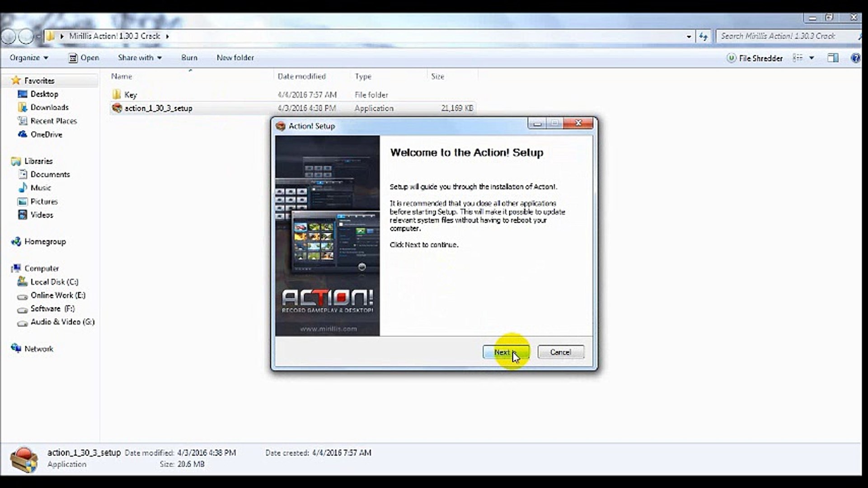Open Local Disk (C:) drive
The width and height of the screenshot is (868, 488).
point(54,282)
